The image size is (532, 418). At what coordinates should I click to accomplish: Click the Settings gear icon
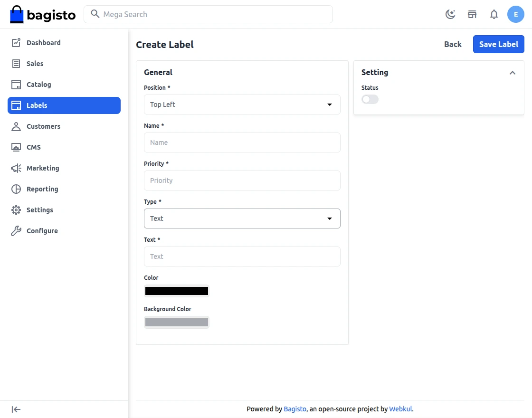click(x=16, y=210)
